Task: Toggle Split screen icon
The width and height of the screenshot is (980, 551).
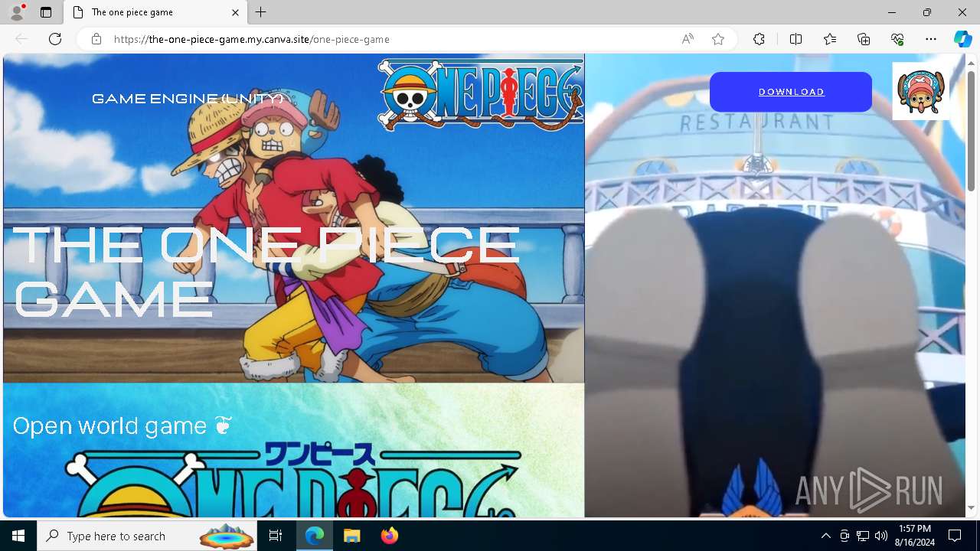Action: click(x=795, y=39)
